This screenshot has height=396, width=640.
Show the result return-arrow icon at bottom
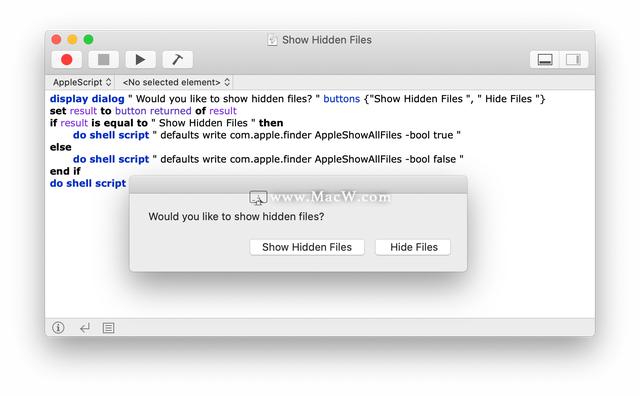coord(84,327)
